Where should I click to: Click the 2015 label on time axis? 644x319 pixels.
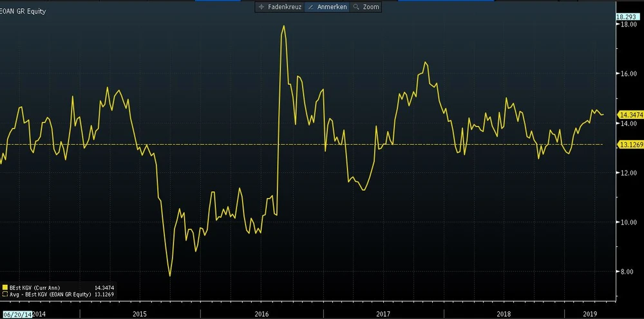(x=140, y=314)
